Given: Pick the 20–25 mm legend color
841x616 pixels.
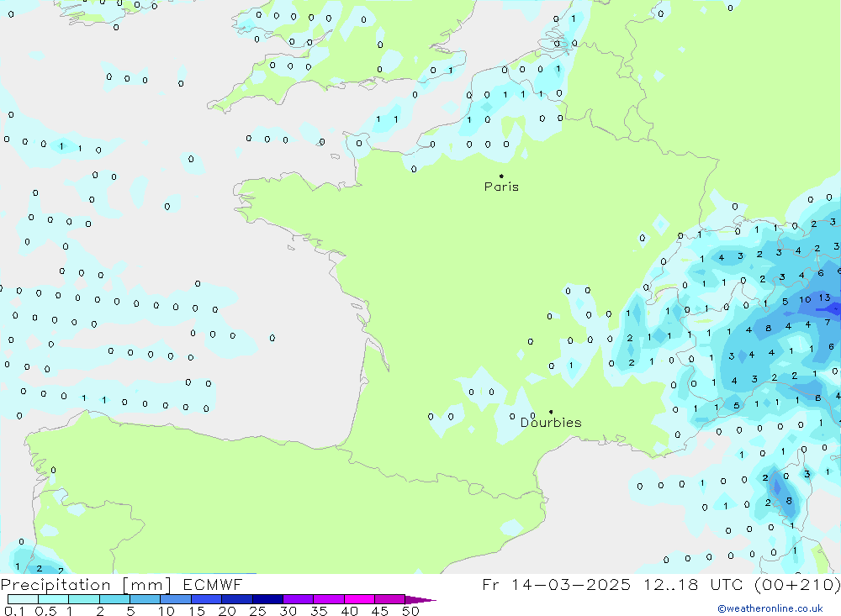Looking at the screenshot, I should pyautogui.click(x=237, y=599).
